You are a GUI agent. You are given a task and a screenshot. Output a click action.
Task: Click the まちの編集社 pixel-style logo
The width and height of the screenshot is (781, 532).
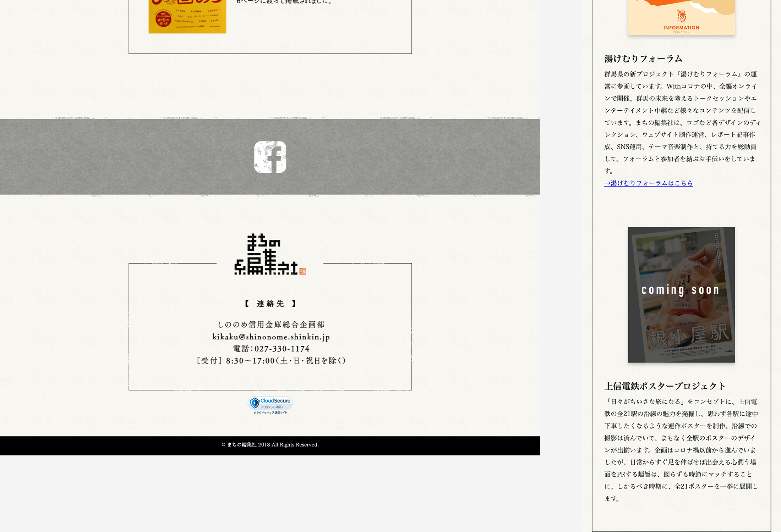(x=266, y=254)
